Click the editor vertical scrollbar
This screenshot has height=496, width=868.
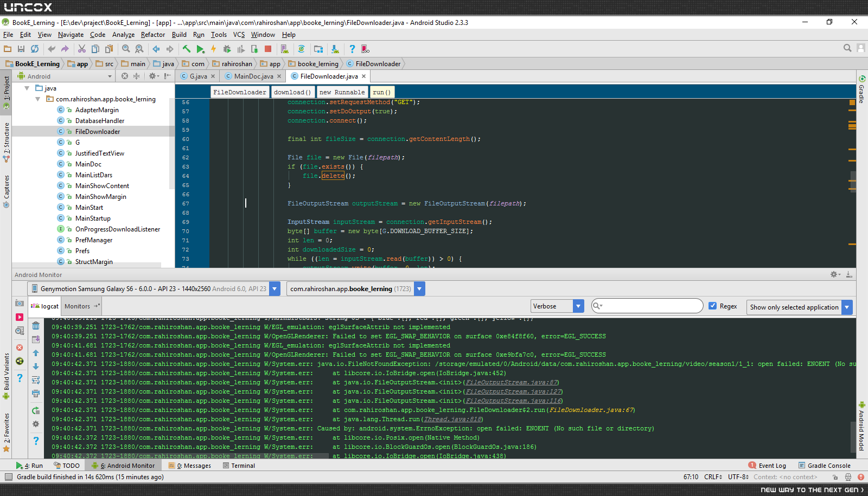852,181
